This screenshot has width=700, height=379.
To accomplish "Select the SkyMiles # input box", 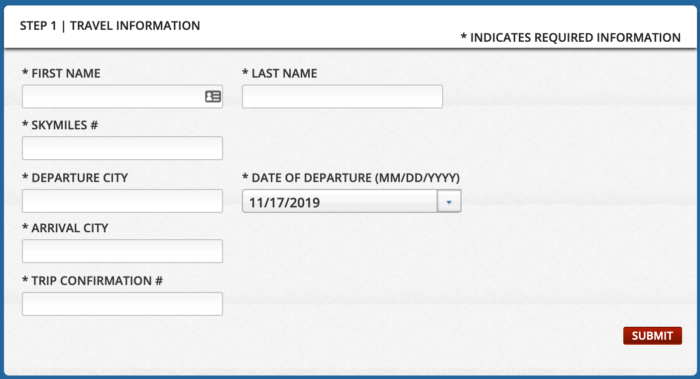I will click(122, 148).
